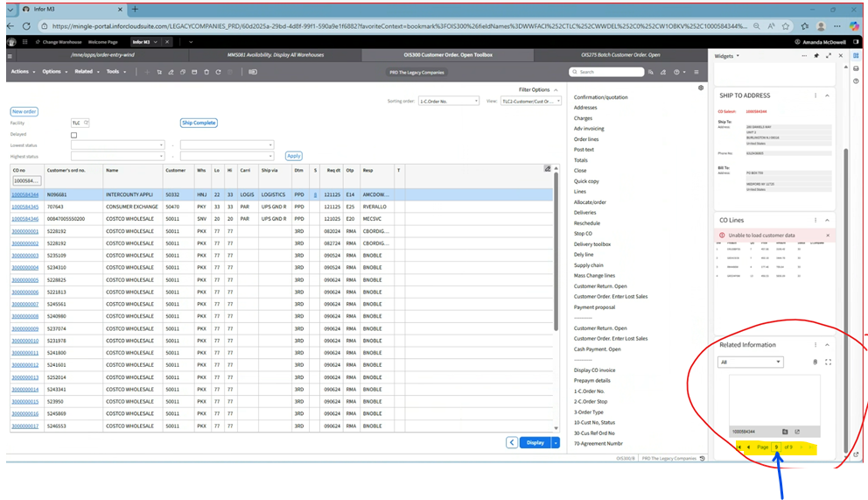Open the Options menu
Viewport: 868px width, 500px height.
pyautogui.click(x=55, y=72)
